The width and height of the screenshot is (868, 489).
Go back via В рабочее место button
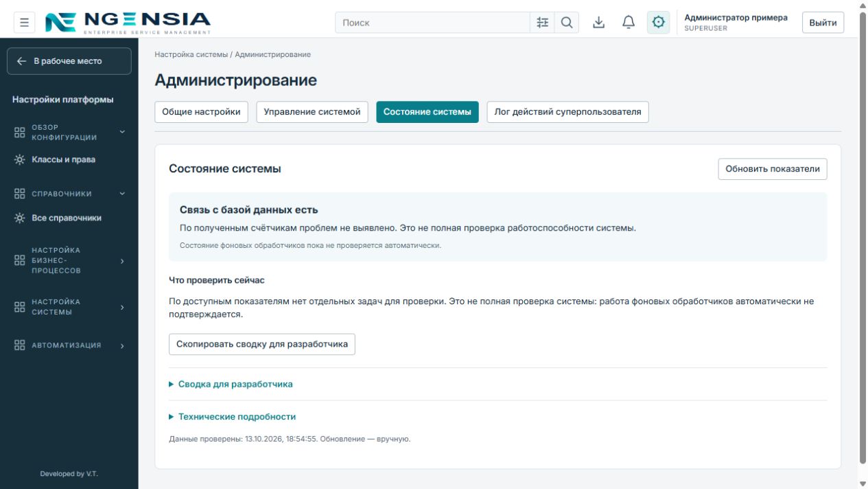[69, 61]
